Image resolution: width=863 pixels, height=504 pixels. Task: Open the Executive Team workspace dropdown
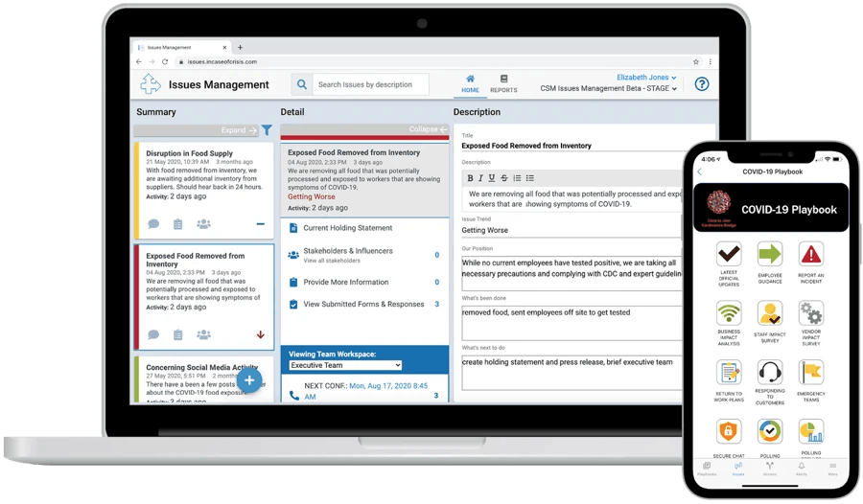tap(345, 365)
